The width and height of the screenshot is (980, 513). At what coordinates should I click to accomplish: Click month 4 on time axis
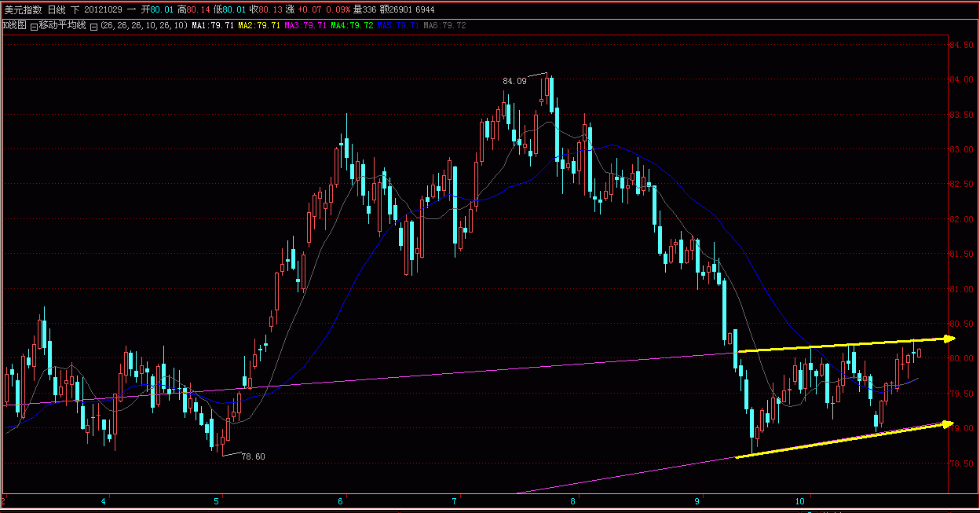pos(103,500)
